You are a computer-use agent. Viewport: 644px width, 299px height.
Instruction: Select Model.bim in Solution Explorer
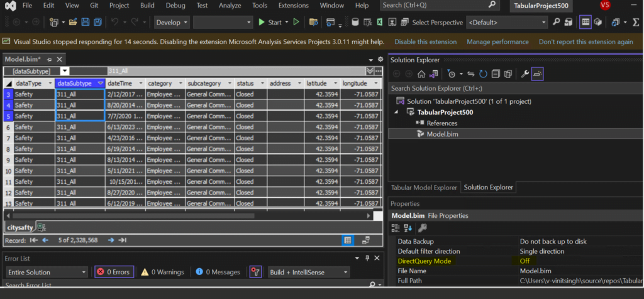pos(442,133)
